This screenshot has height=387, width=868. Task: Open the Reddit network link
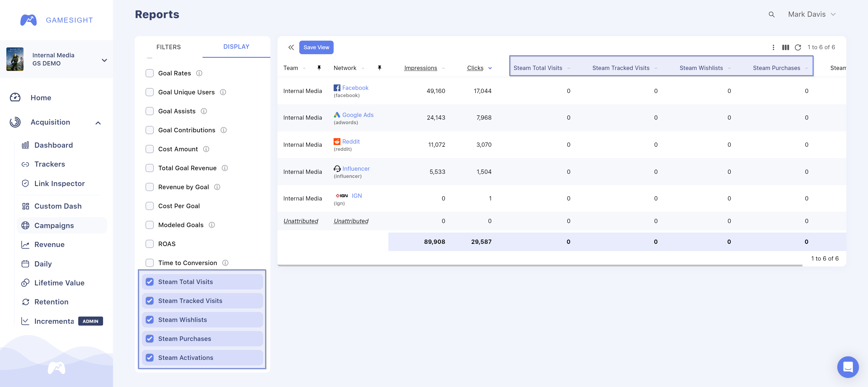[351, 141]
